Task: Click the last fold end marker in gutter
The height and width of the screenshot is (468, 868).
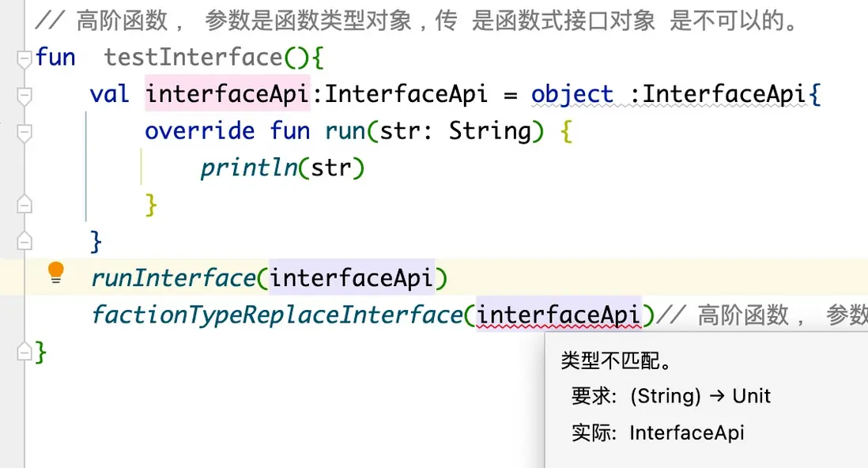Action: [x=25, y=349]
